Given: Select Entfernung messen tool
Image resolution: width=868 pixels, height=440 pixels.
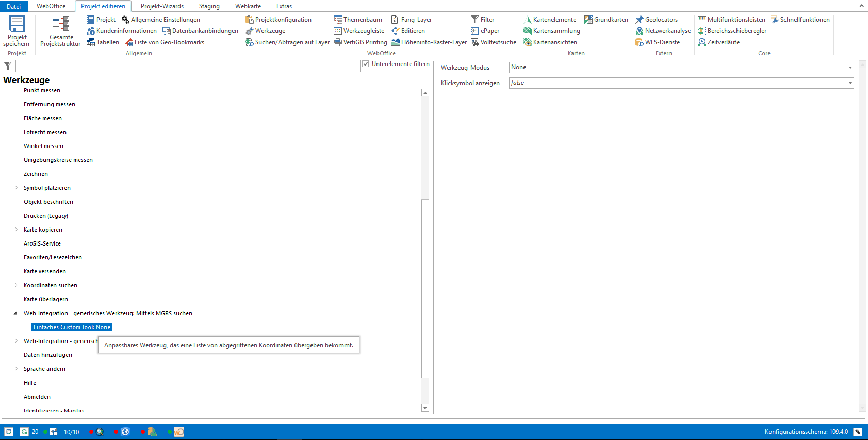Looking at the screenshot, I should (50, 104).
